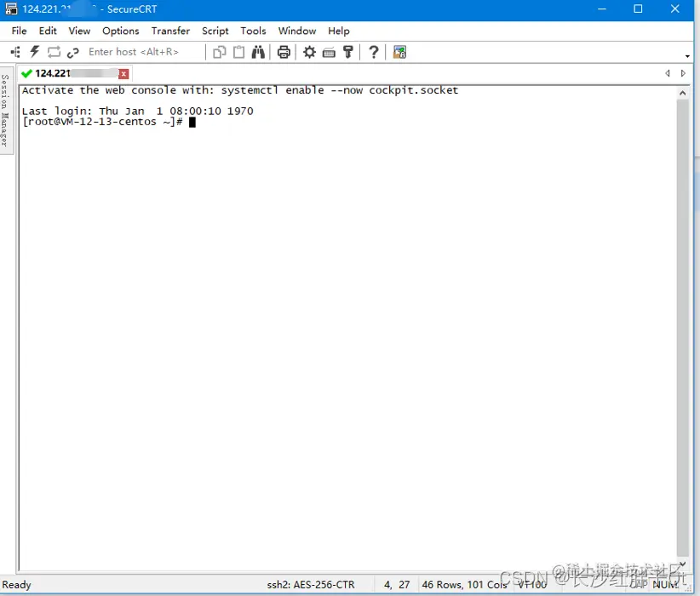Open the Tools menu

[253, 31]
